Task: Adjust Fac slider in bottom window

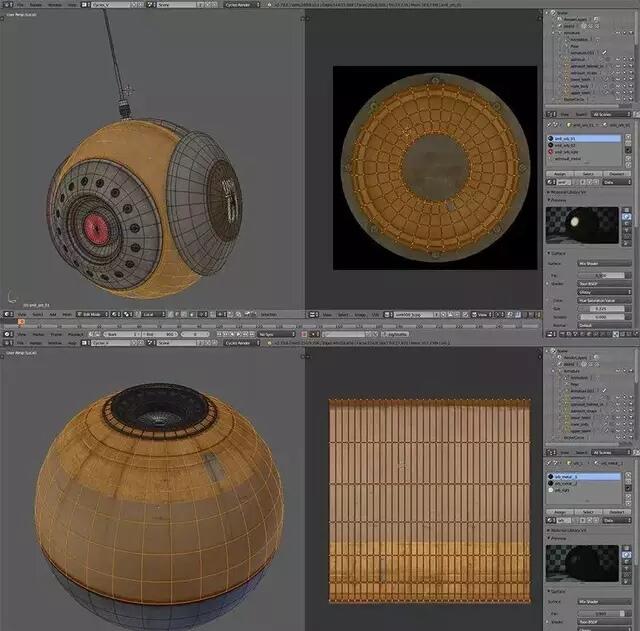Action: (602, 613)
